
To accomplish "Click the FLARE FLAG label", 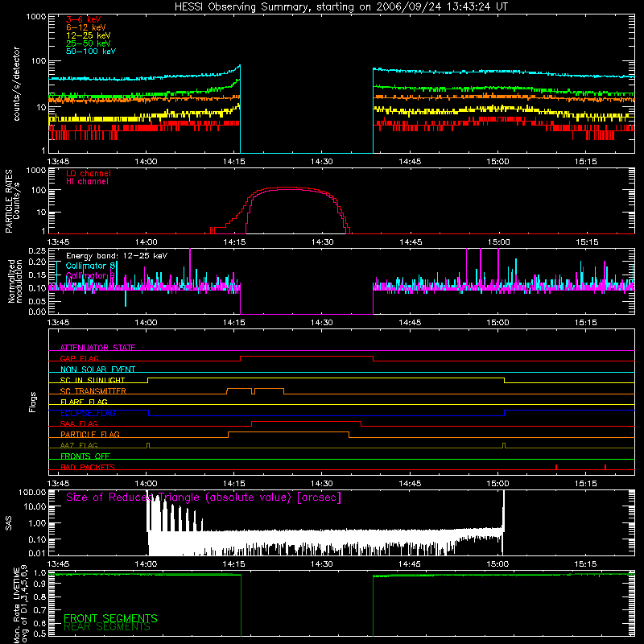I will pyautogui.click(x=84, y=402).
